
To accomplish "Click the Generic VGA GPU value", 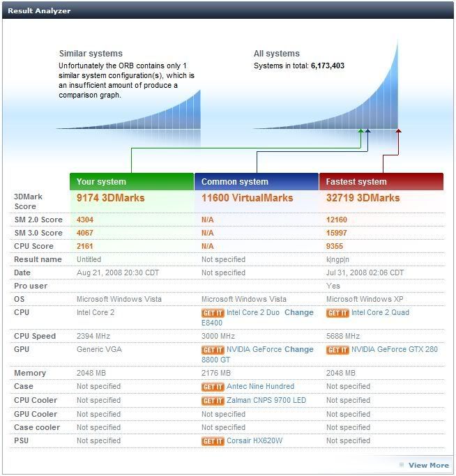I will coord(99,349).
